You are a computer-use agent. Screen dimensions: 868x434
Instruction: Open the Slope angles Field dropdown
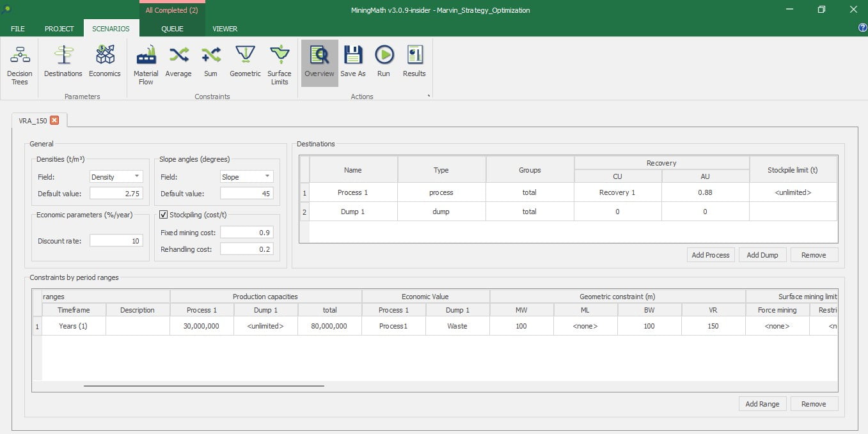click(x=246, y=177)
